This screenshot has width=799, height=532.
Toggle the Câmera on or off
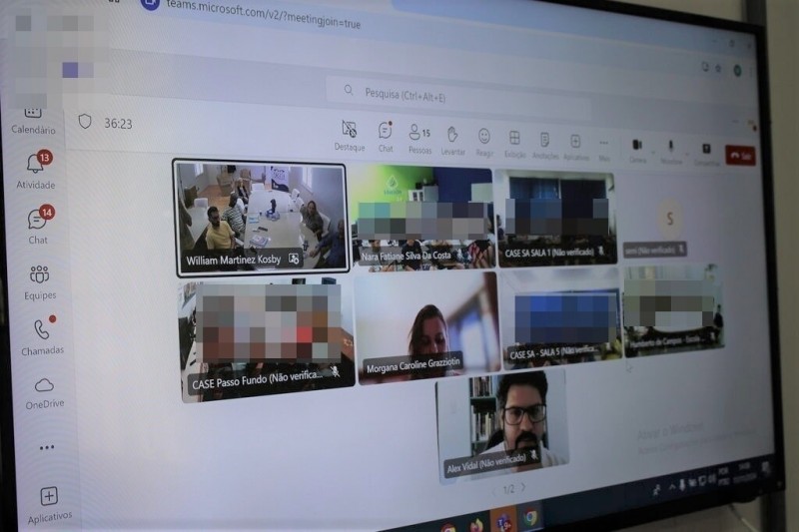point(637,151)
